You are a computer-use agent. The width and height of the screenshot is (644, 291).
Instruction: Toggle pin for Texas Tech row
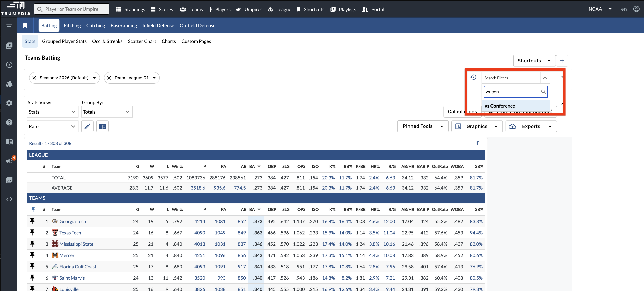[x=32, y=233]
